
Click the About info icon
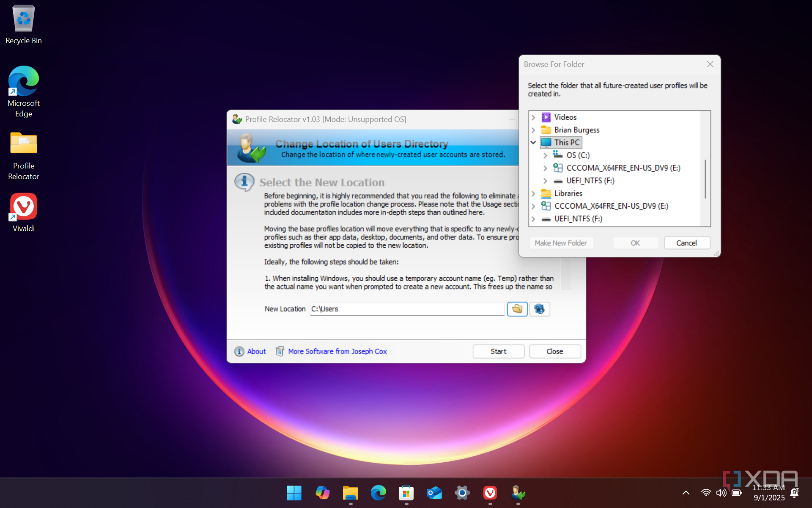239,351
